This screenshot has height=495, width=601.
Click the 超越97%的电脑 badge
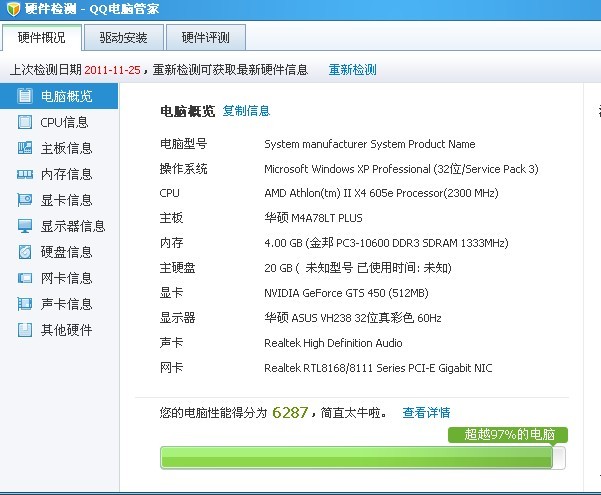click(508, 435)
